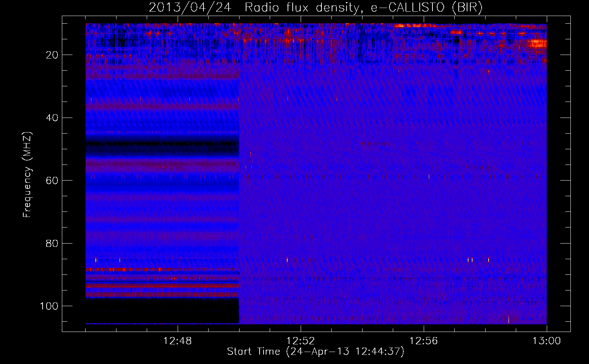Image resolution: width=589 pixels, height=364 pixels.
Task: Click the '12:48' time tick label
Action: [178, 341]
